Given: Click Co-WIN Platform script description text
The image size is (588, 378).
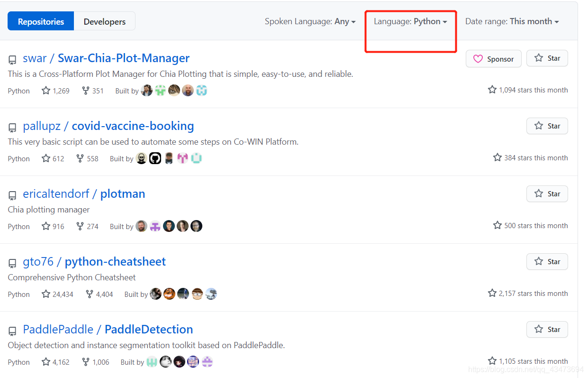Looking at the screenshot, I should point(153,142).
